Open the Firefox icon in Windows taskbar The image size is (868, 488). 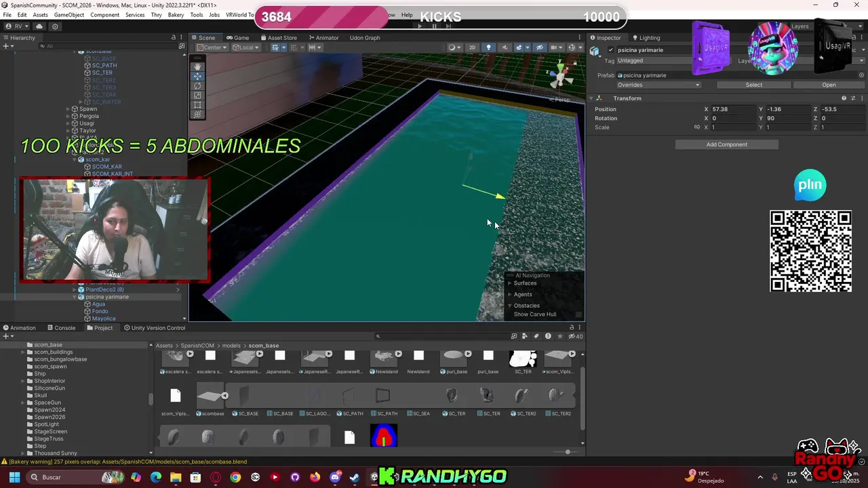pos(315,477)
